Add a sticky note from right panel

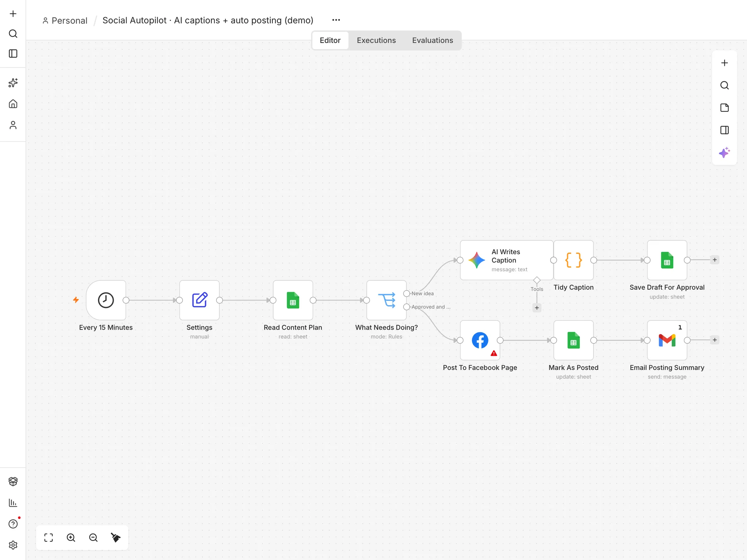tap(724, 108)
